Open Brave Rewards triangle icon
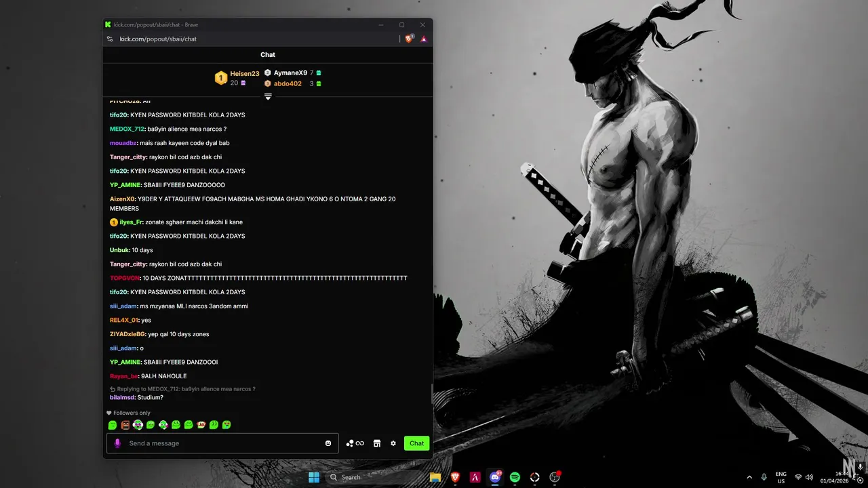This screenshot has width=868, height=488. pyautogui.click(x=424, y=39)
